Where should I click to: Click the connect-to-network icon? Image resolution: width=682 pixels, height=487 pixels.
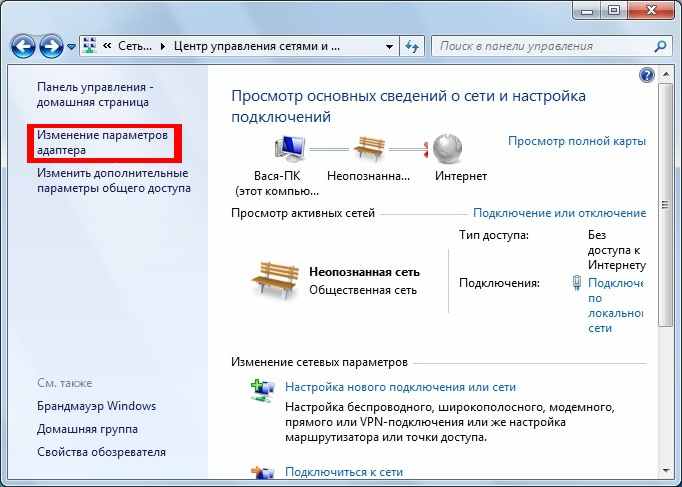[262, 472]
